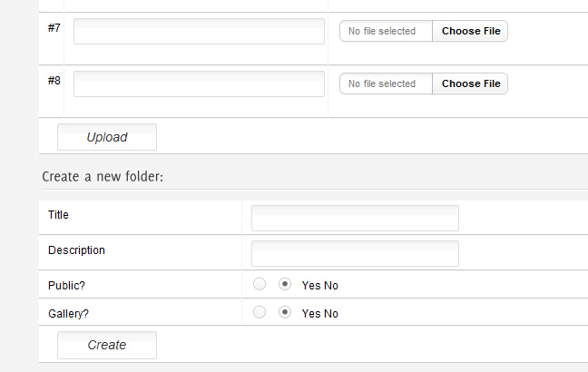
Task: Select the unselected Gallery? radio button
Action: [x=260, y=312]
